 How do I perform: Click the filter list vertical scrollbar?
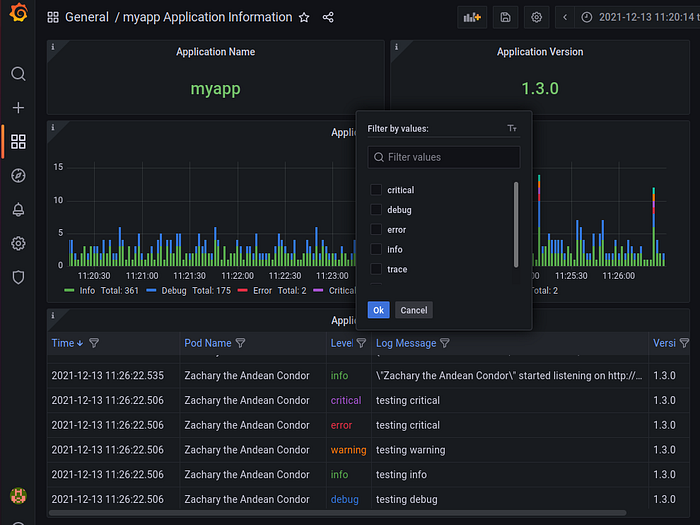[516, 225]
